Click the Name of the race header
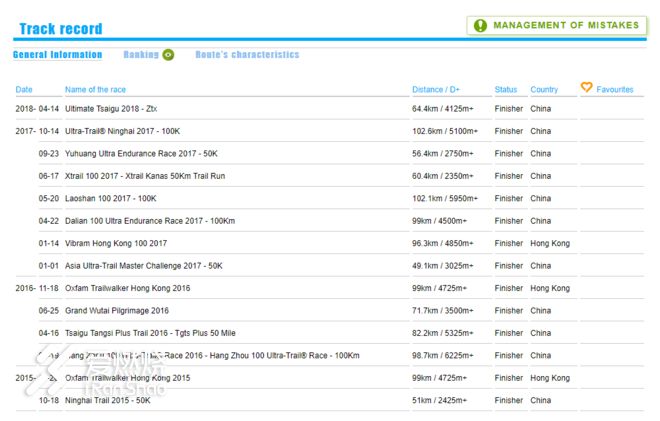This screenshot has height=421, width=660. (101, 90)
